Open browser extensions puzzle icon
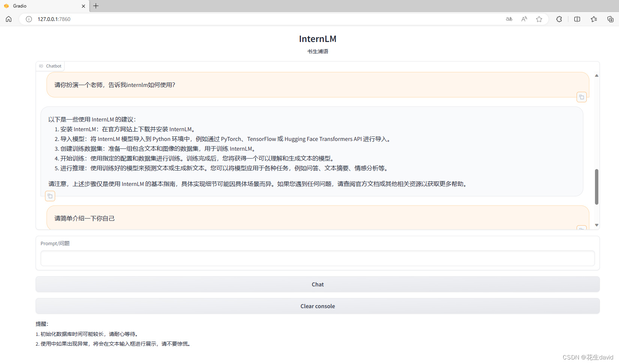Viewport: 619px width, 364px height. 559,19
